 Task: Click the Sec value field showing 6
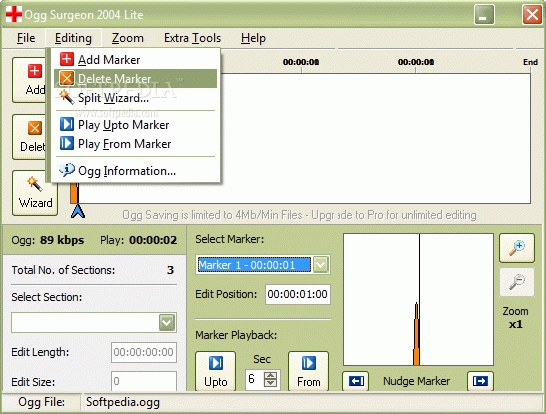(254, 379)
